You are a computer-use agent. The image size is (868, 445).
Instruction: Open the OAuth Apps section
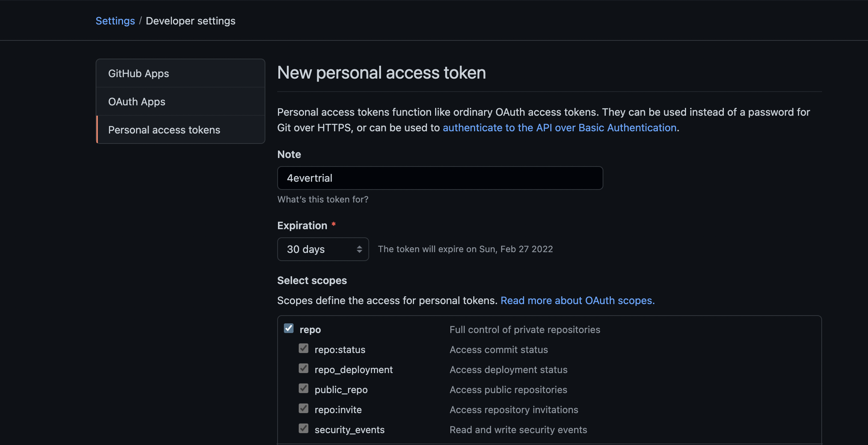[x=137, y=102]
